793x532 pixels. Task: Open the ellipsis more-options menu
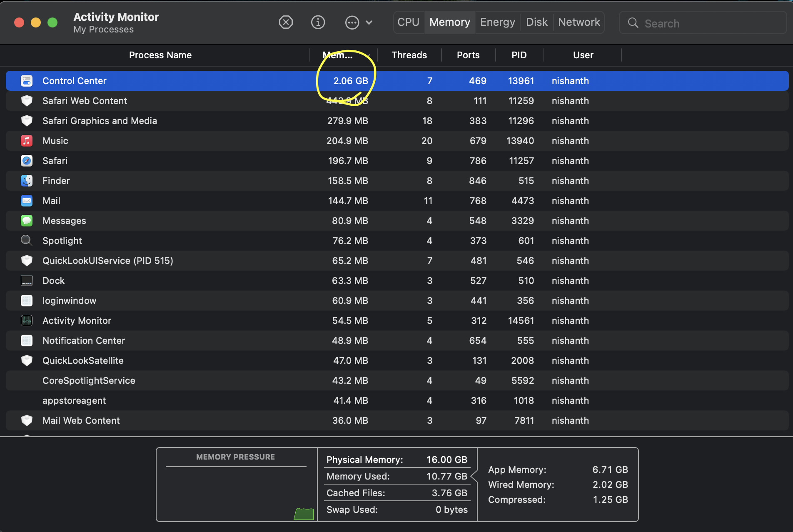point(352,22)
